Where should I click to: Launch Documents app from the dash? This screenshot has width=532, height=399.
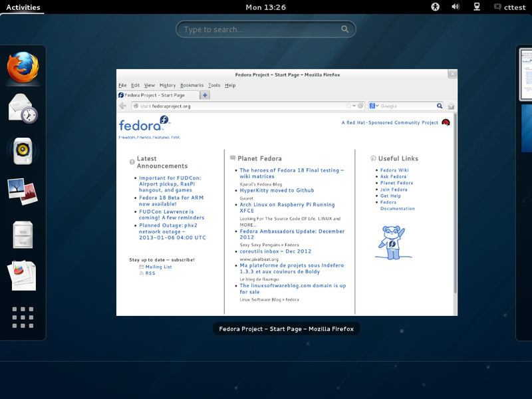(x=23, y=275)
